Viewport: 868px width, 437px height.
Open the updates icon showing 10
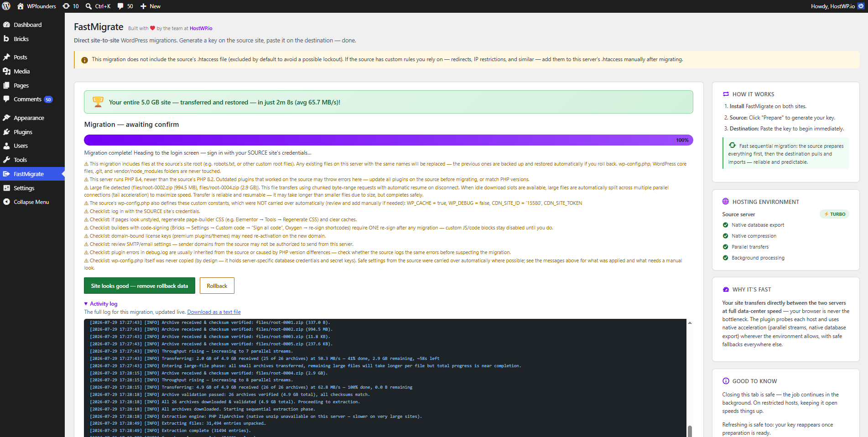[66, 6]
